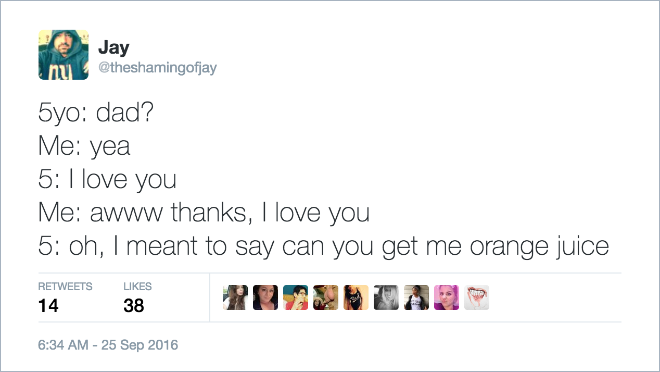Open the @theshamingofjay handle link
660x372 pixels.
pos(157,67)
